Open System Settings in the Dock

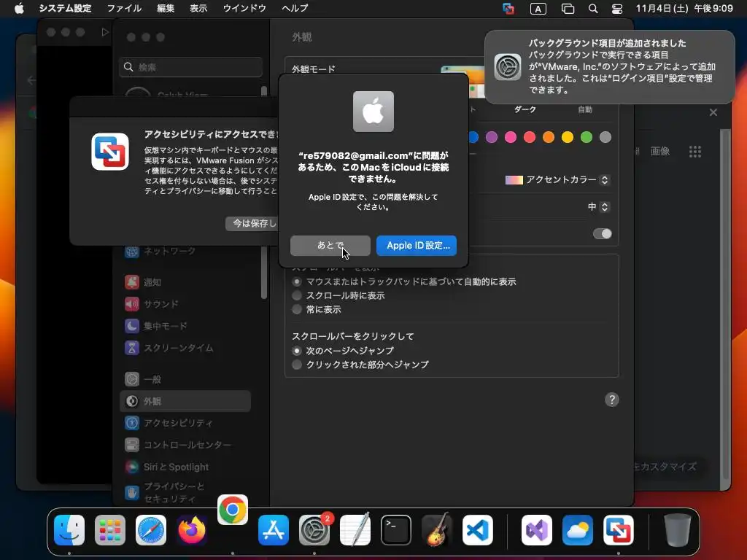[x=314, y=530]
